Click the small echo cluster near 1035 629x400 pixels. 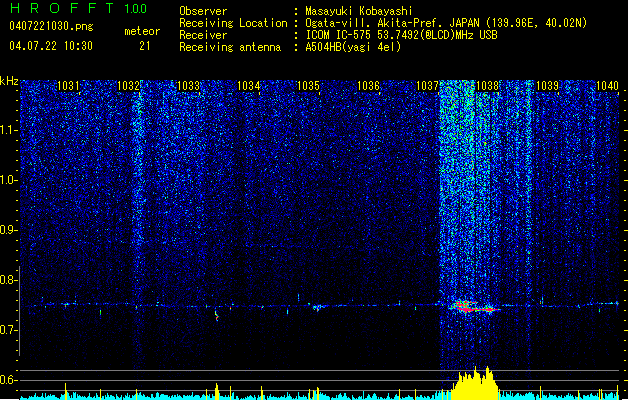tap(318, 308)
